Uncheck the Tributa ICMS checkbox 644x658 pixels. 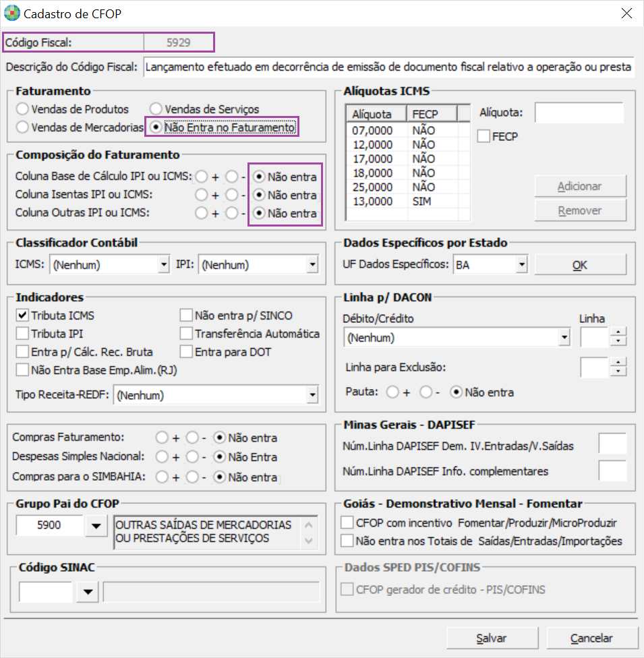click(x=22, y=315)
